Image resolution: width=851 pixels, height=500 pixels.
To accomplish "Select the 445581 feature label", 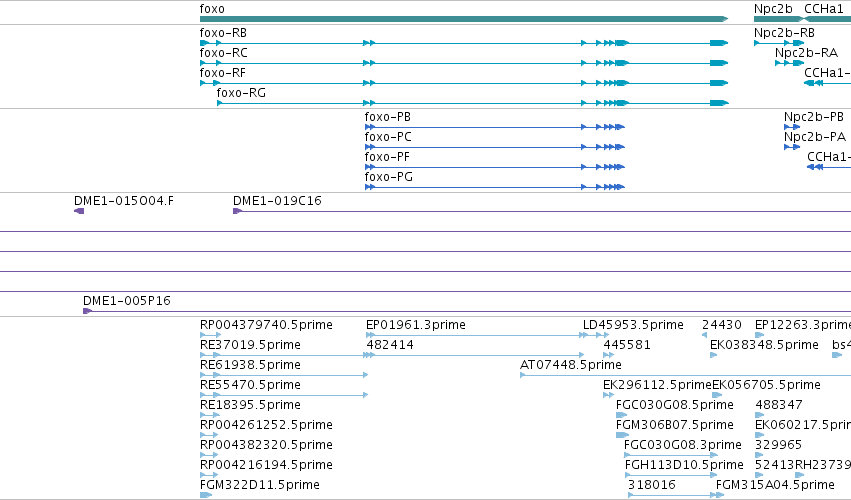I will pyautogui.click(x=627, y=345).
